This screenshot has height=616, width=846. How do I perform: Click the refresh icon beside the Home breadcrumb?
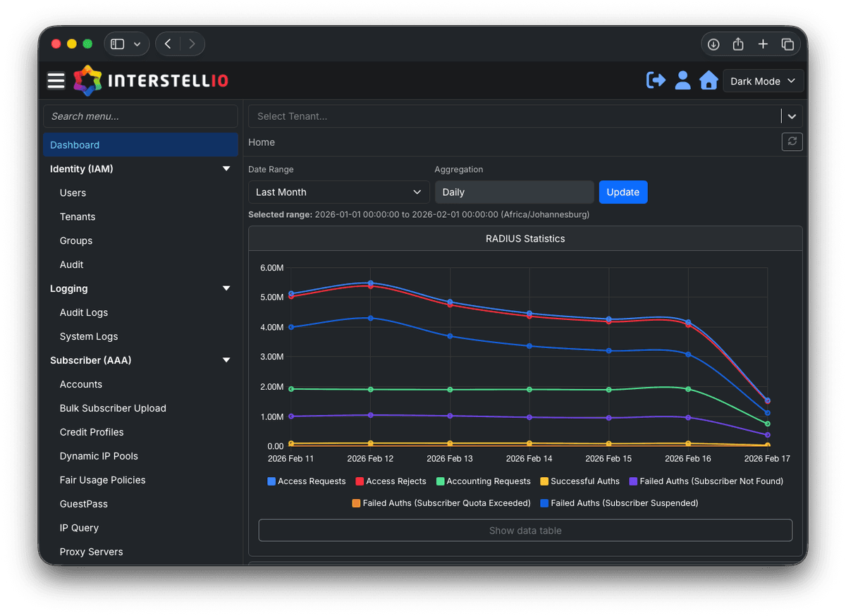(792, 142)
